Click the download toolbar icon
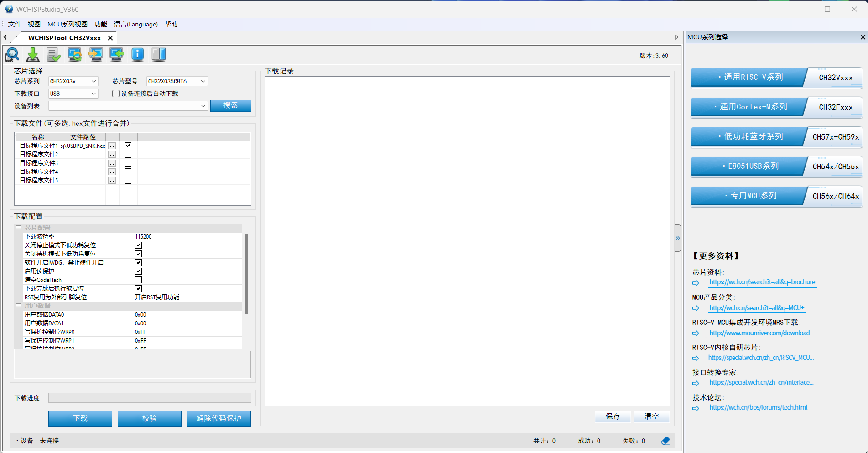This screenshot has width=868, height=453. [32, 55]
